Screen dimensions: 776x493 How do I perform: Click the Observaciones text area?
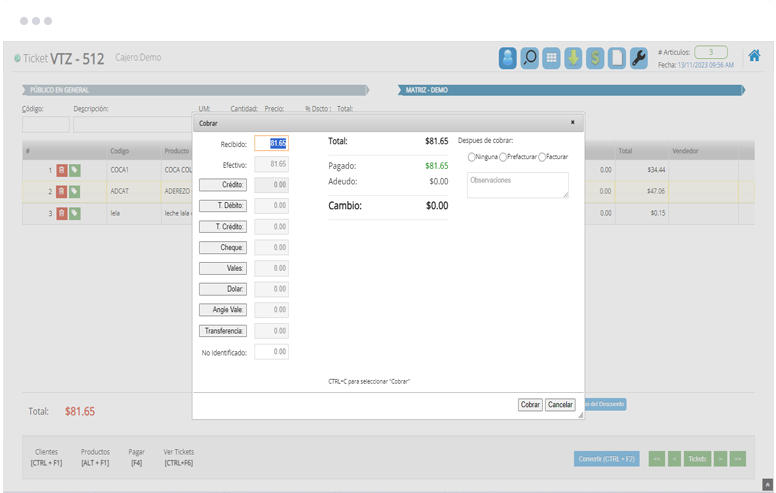[518, 185]
